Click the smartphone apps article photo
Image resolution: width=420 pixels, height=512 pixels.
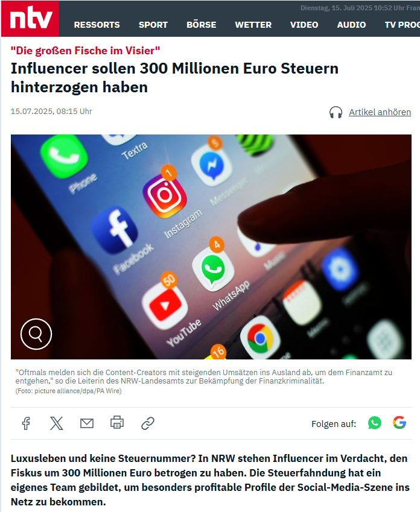pyautogui.click(x=211, y=247)
